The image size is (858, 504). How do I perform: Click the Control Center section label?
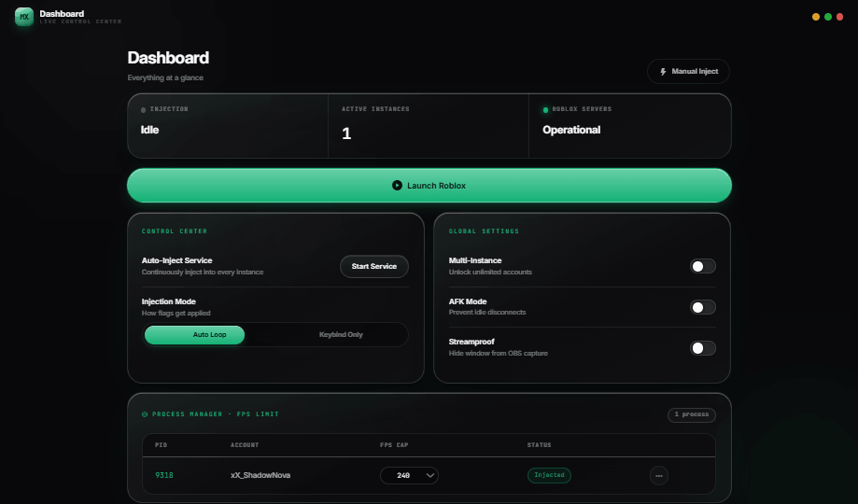coord(175,231)
